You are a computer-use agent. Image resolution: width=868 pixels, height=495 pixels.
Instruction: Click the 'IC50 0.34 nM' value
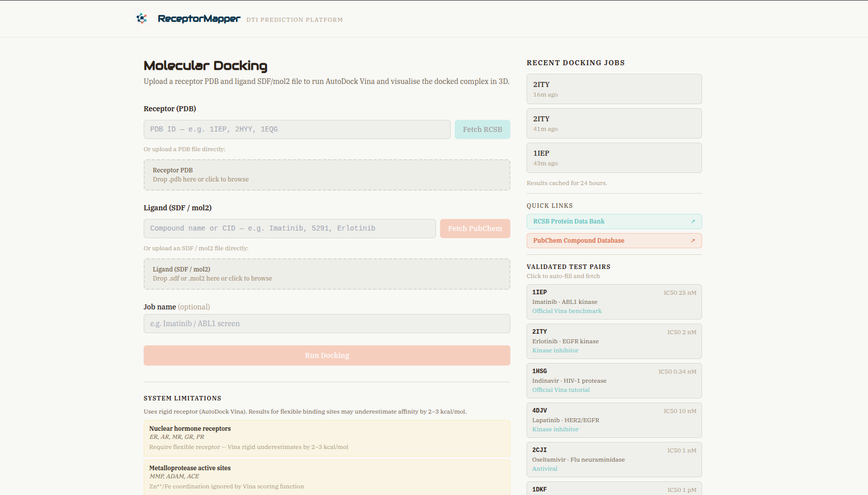pos(677,372)
